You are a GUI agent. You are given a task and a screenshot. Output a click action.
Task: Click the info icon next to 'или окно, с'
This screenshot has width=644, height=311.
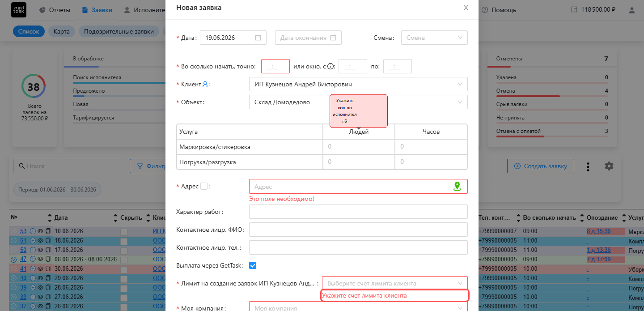pos(330,67)
